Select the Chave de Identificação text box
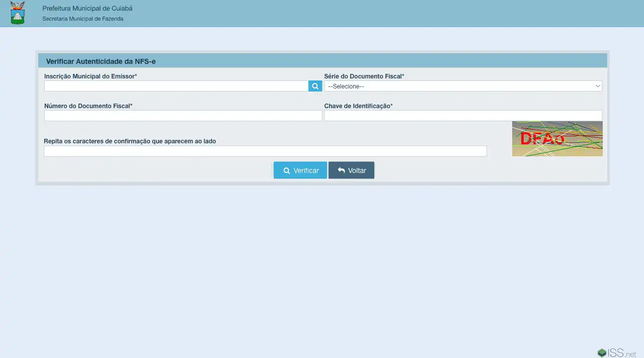644x358 pixels. 462,116
